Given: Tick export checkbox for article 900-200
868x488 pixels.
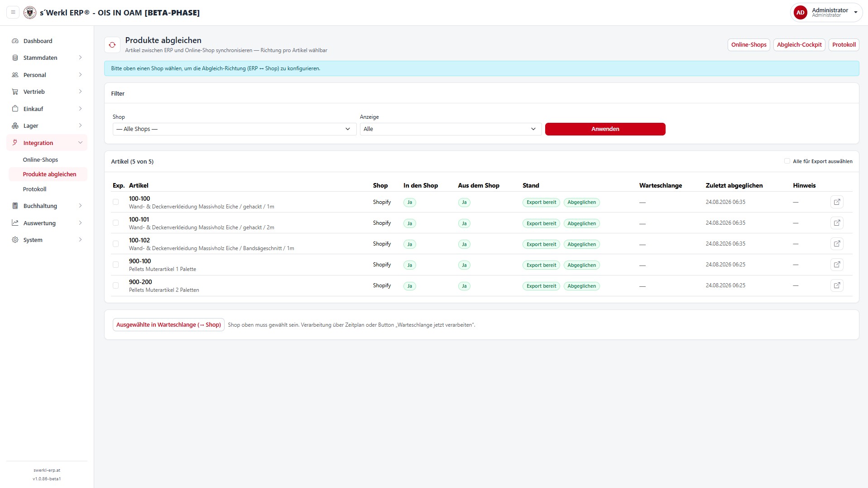Looking at the screenshot, I should point(115,285).
